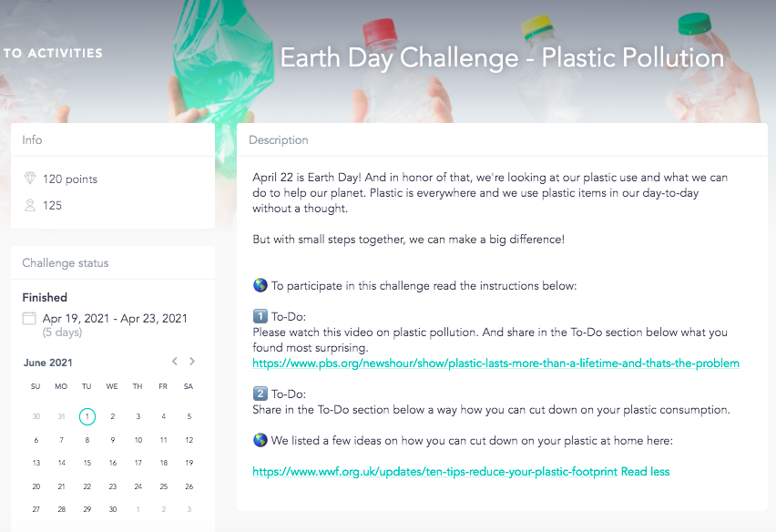Select June 12 in calendar

[x=189, y=440]
